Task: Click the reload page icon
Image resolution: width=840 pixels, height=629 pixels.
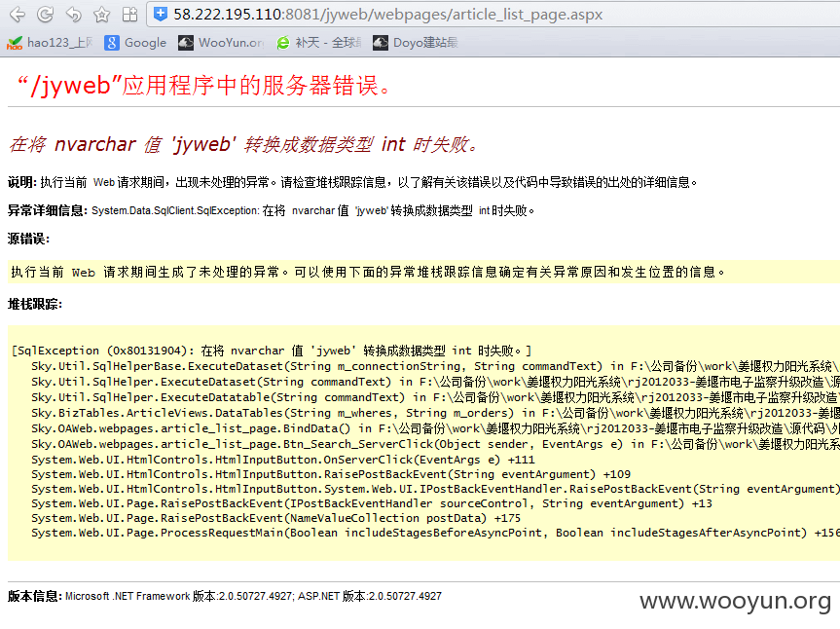Action: [45, 15]
